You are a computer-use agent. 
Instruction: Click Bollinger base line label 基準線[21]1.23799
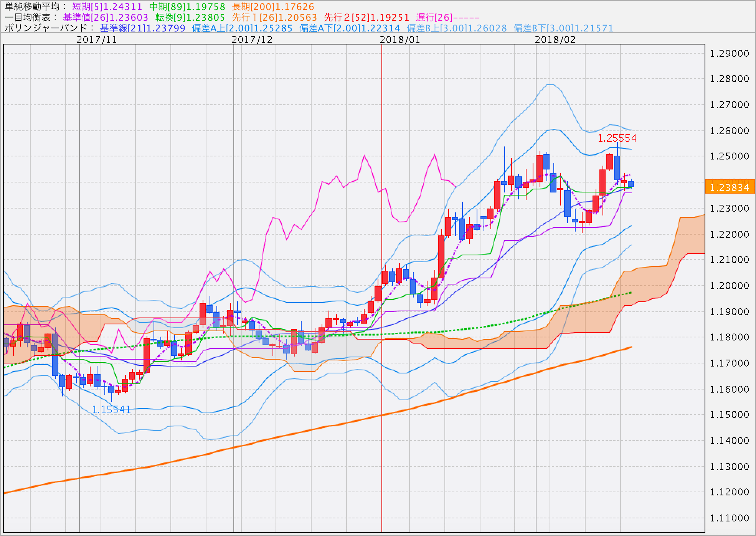click(142, 28)
